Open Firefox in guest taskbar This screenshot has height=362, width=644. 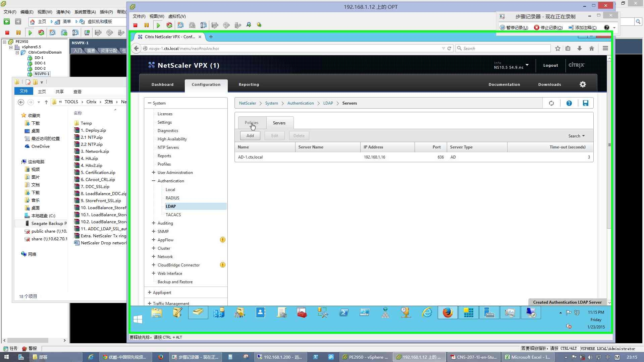tap(447, 313)
